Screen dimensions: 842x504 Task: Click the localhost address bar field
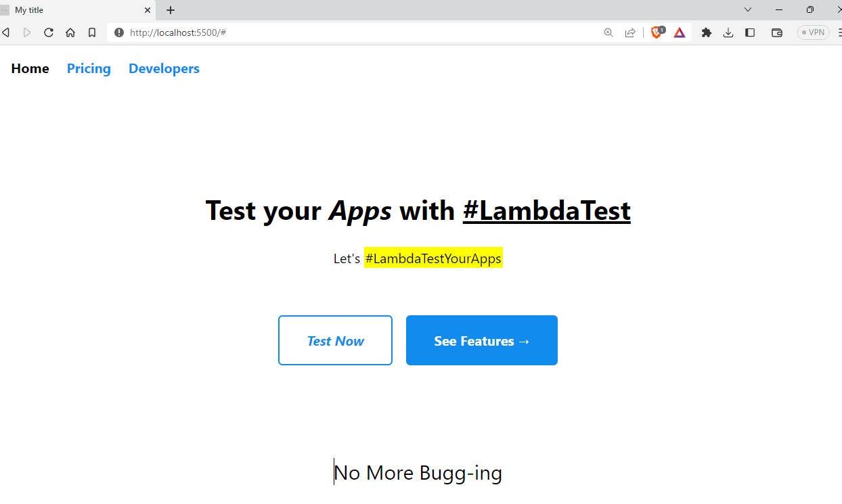338,32
